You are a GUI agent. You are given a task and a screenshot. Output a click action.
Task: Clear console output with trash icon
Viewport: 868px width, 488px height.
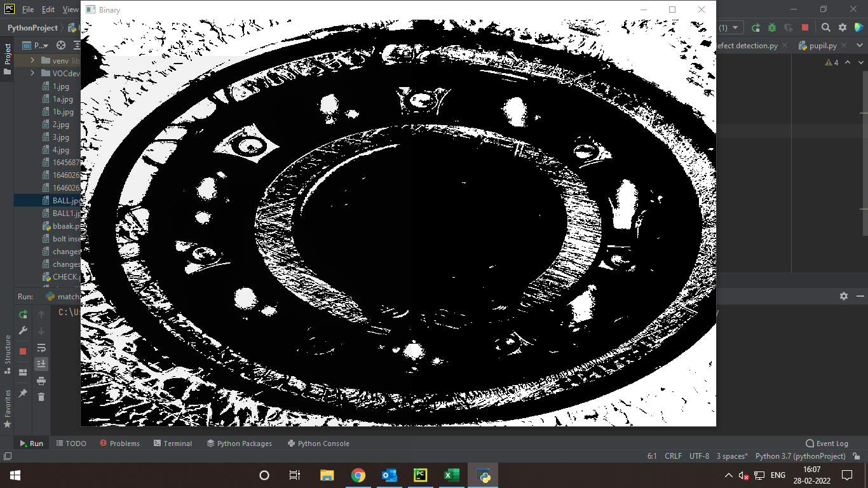[41, 397]
